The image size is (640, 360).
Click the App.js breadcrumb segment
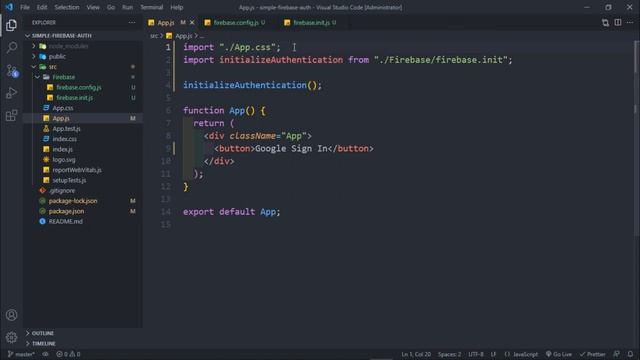[x=183, y=36]
